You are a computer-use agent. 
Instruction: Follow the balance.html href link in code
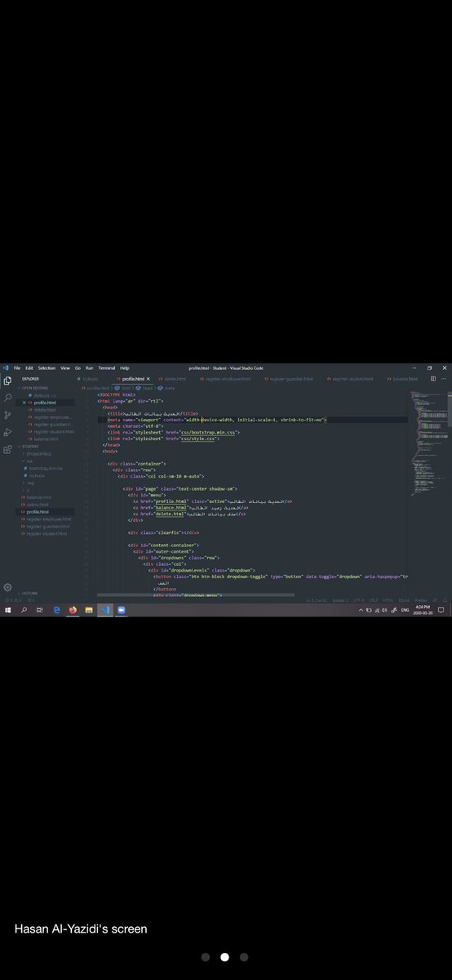pyautogui.click(x=171, y=508)
